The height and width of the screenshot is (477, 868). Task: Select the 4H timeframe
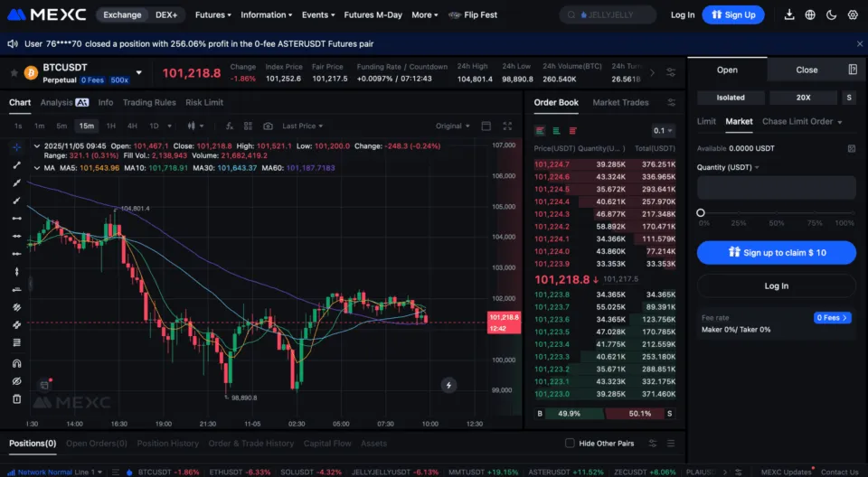click(x=132, y=126)
